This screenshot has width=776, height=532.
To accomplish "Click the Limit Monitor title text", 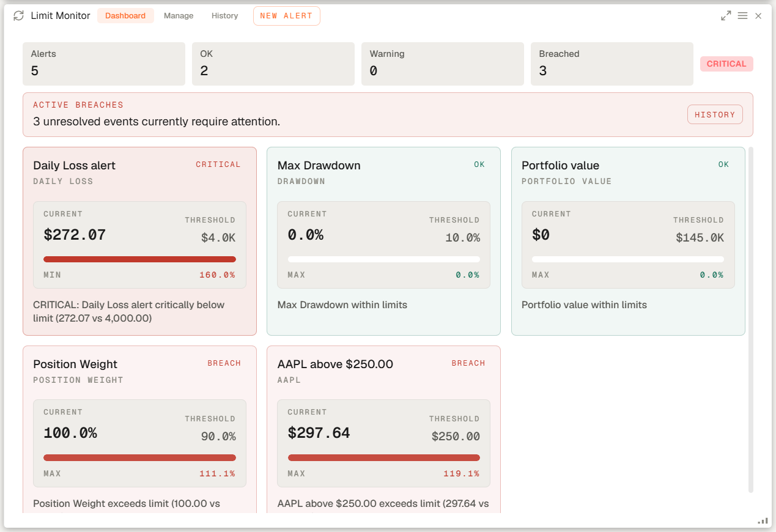I will tap(61, 16).
